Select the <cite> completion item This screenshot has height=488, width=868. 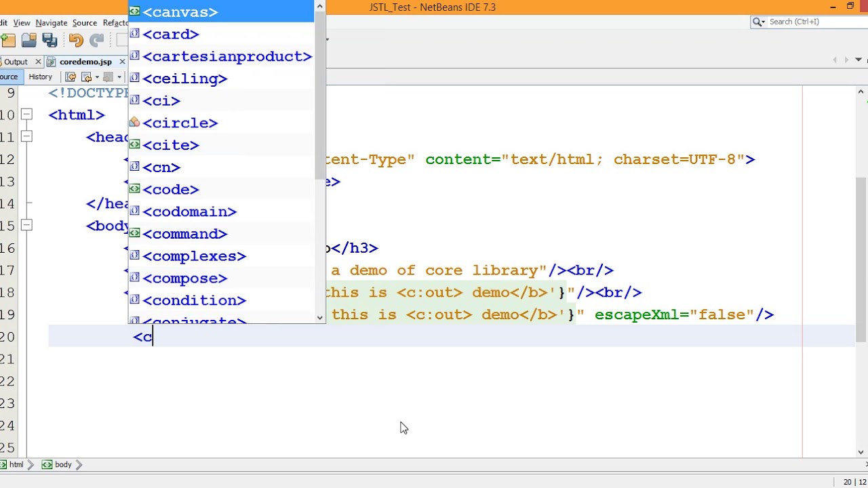tap(221, 145)
